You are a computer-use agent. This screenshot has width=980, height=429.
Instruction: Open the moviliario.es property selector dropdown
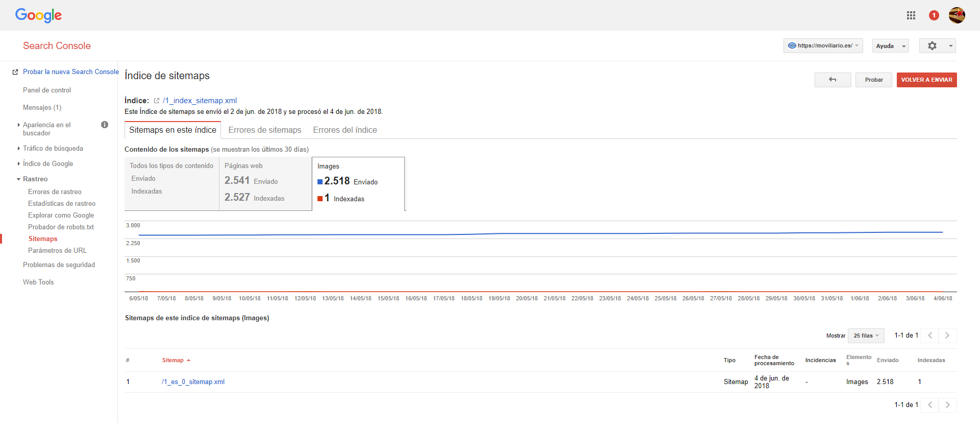point(823,46)
